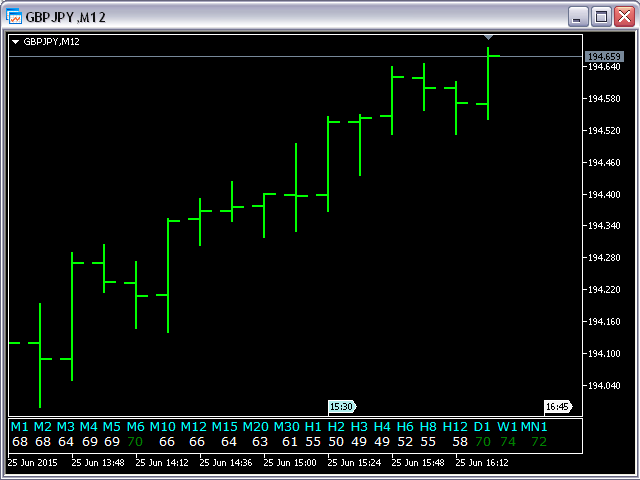Expand the GBPJPY,M12 chart dropdown triangle
Image resolution: width=640 pixels, height=480 pixels.
(16, 42)
